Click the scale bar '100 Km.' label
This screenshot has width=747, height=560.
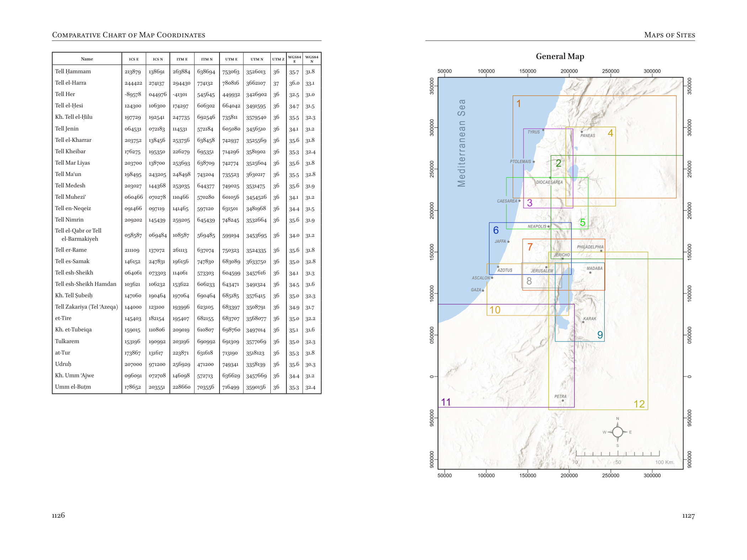pyautogui.click(x=664, y=462)
